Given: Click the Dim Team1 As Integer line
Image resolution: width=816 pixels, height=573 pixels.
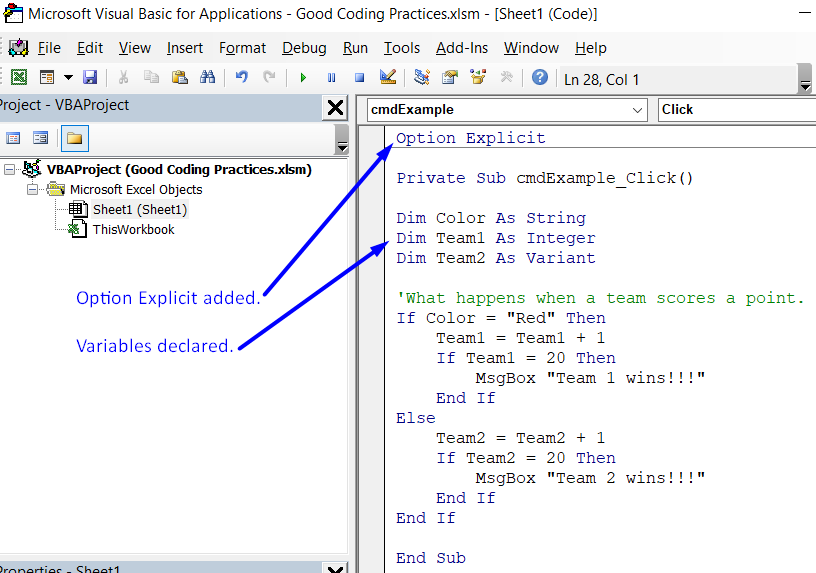Looking at the screenshot, I should (x=495, y=238).
